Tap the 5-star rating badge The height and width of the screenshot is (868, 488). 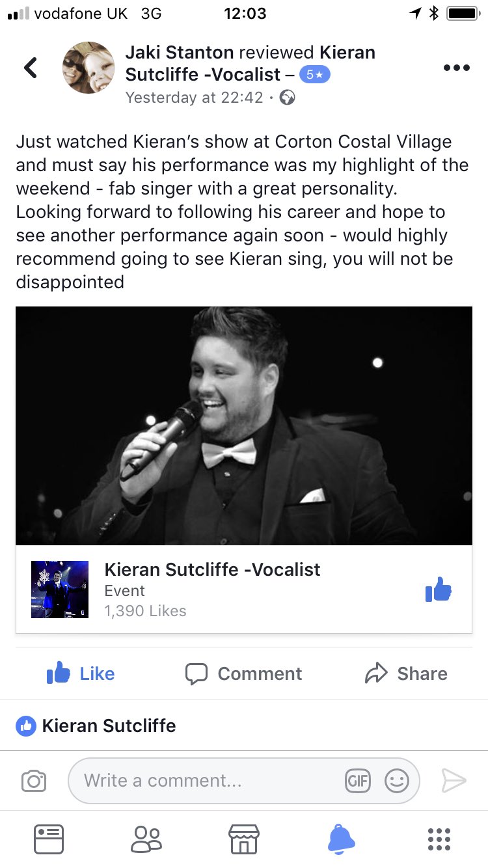[314, 75]
